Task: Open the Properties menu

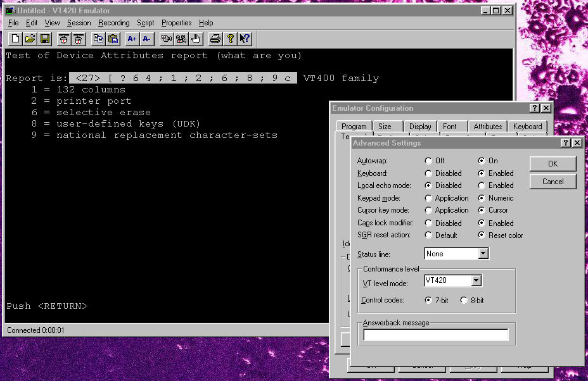Action: tap(176, 23)
